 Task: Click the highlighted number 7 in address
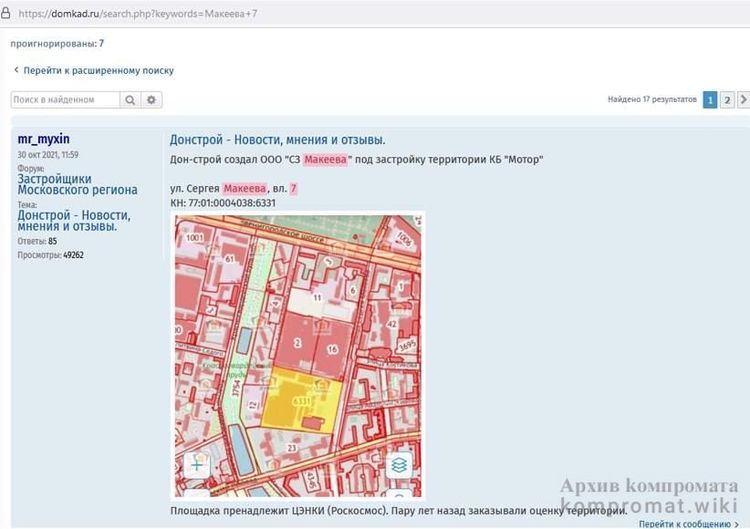293,188
